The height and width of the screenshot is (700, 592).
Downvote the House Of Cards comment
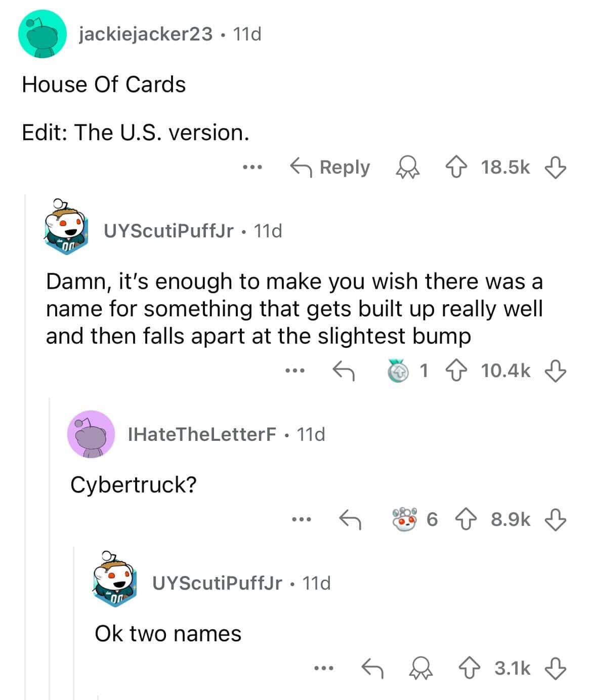555,167
